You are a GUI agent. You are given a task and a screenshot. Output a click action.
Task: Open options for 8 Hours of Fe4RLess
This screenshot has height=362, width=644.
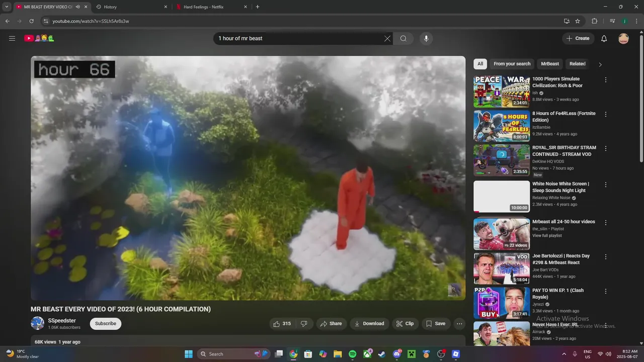[606, 114]
